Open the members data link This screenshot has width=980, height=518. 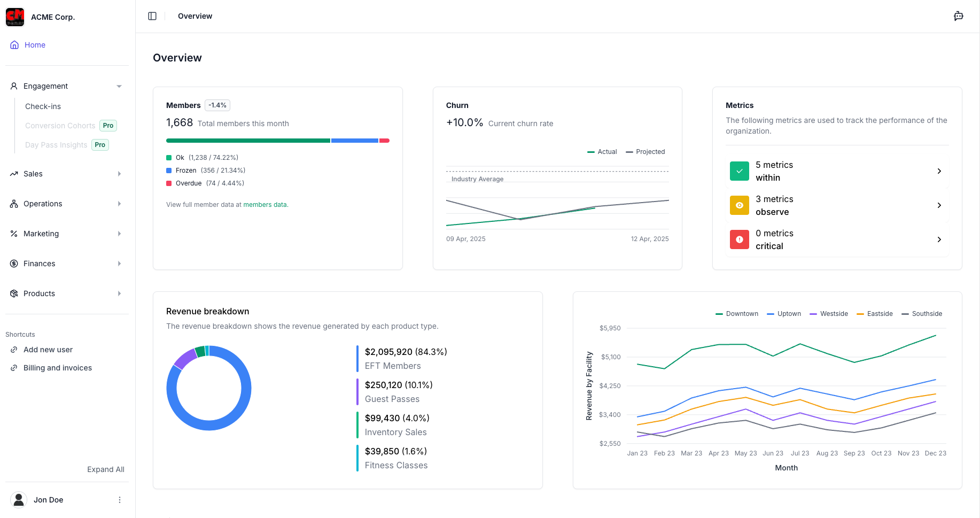tap(265, 204)
